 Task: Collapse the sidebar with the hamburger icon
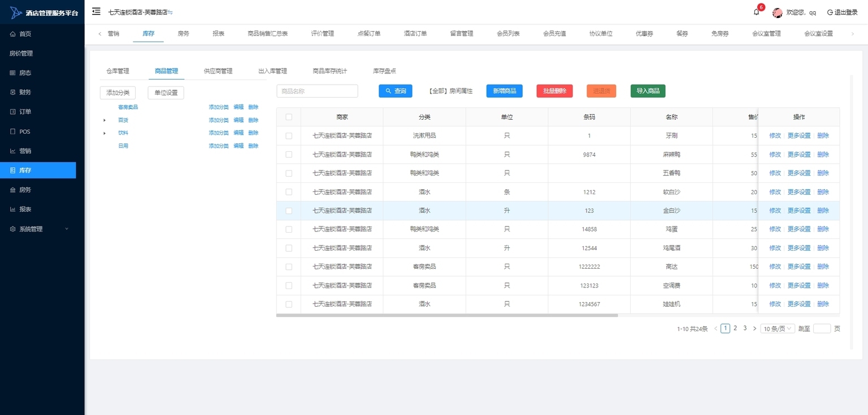click(x=96, y=11)
